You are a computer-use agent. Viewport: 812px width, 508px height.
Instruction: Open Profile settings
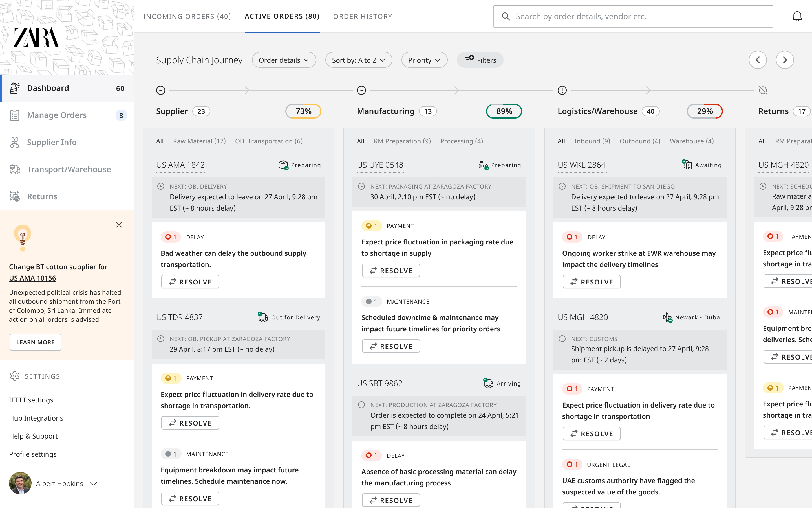pos(32,454)
